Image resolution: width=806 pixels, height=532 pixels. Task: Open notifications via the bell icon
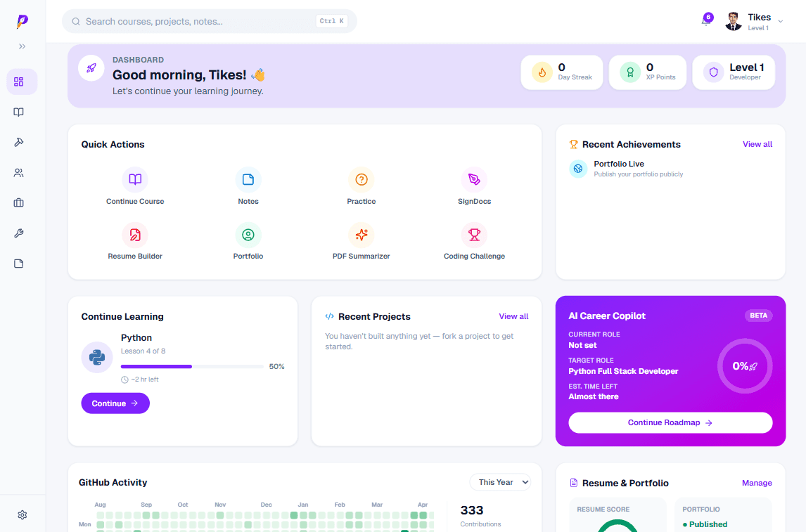pyautogui.click(x=706, y=20)
